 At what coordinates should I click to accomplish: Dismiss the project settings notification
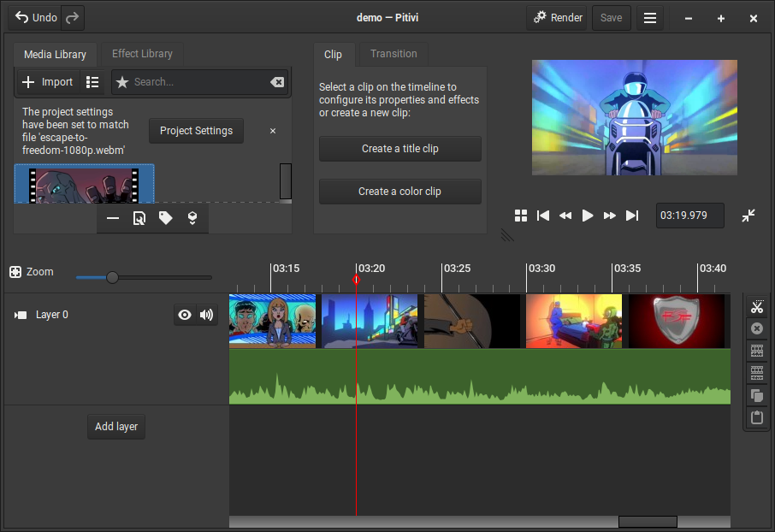(273, 131)
